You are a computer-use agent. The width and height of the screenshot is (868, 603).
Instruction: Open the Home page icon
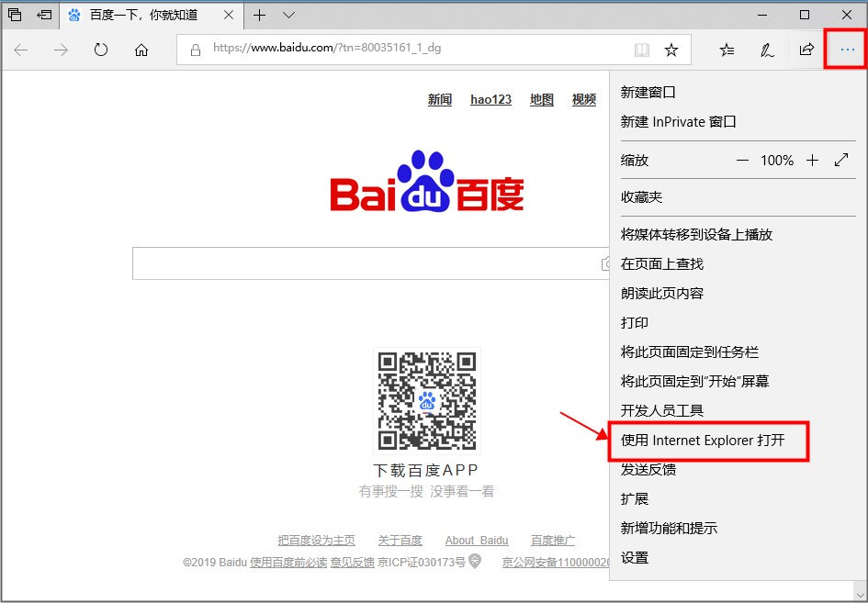[141, 50]
